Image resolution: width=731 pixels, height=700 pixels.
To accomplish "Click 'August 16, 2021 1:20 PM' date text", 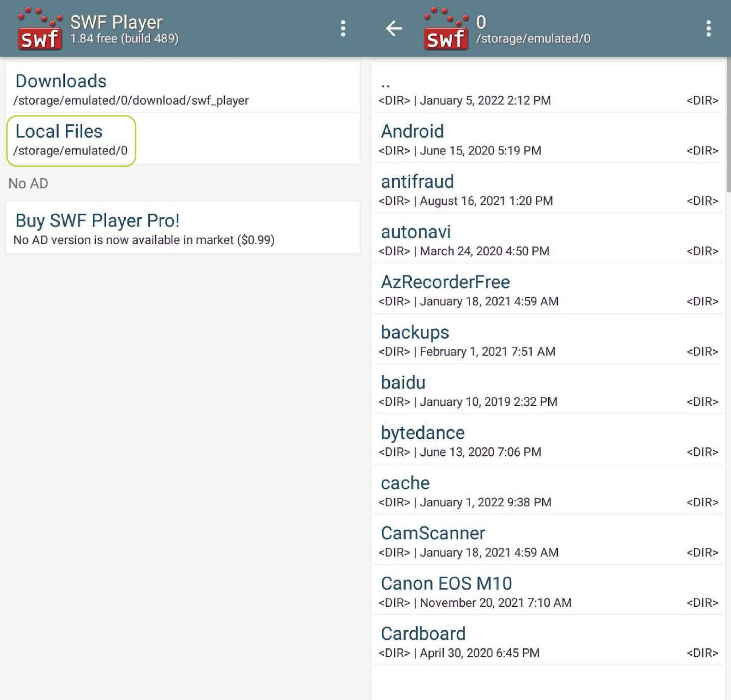I will point(486,201).
